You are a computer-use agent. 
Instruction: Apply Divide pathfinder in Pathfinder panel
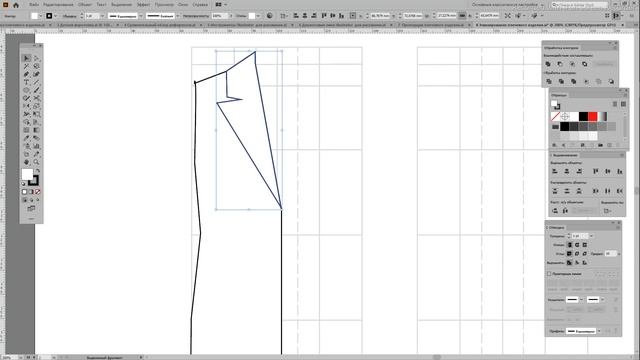pos(549,82)
